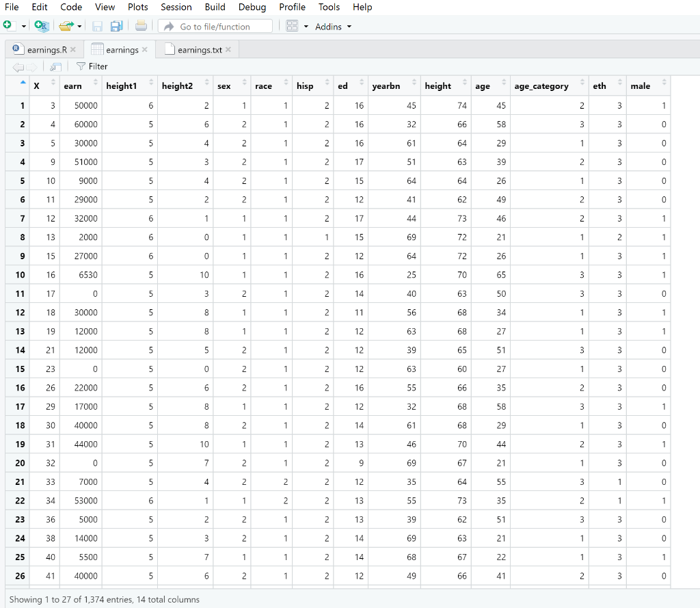
Task: Open the Session menu
Action: 176,7
